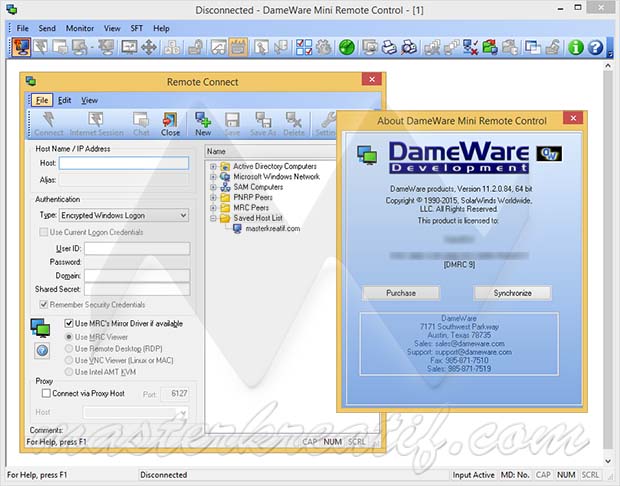Open the main window Help menu
Screen dimensions: 620x486
[x=161, y=28]
